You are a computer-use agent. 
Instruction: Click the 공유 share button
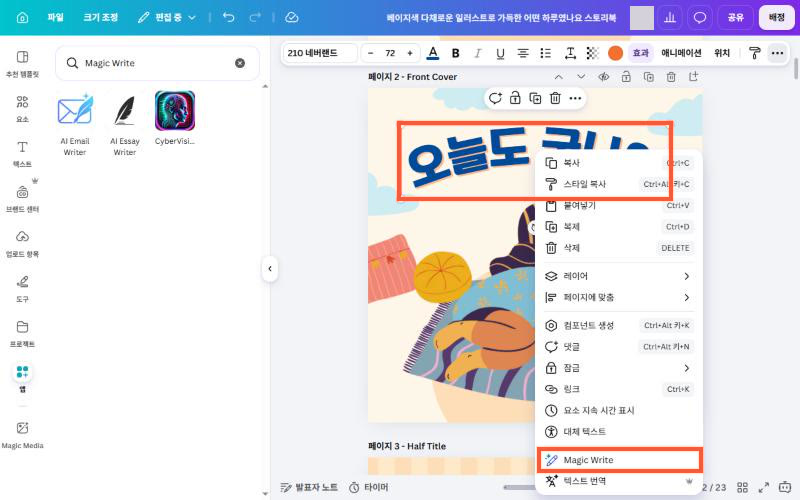735,18
